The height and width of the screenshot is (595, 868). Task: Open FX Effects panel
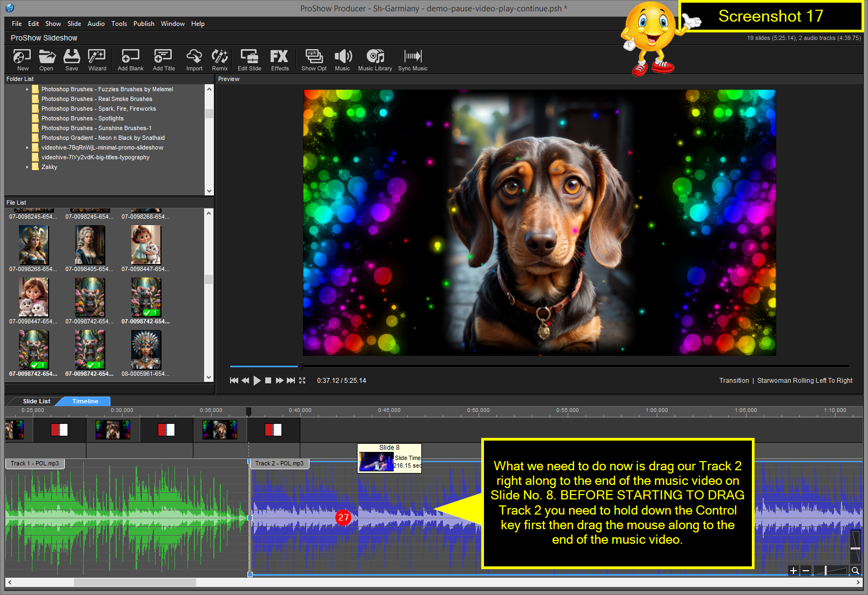[x=280, y=59]
